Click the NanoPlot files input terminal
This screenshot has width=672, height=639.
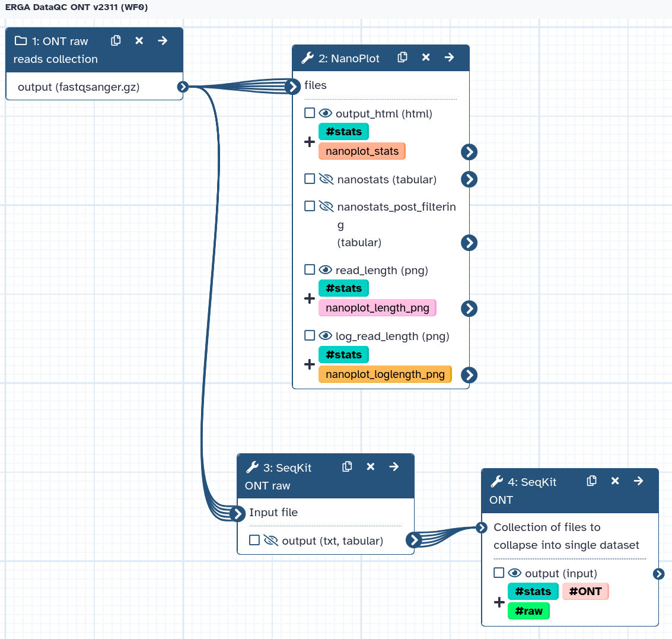point(293,87)
